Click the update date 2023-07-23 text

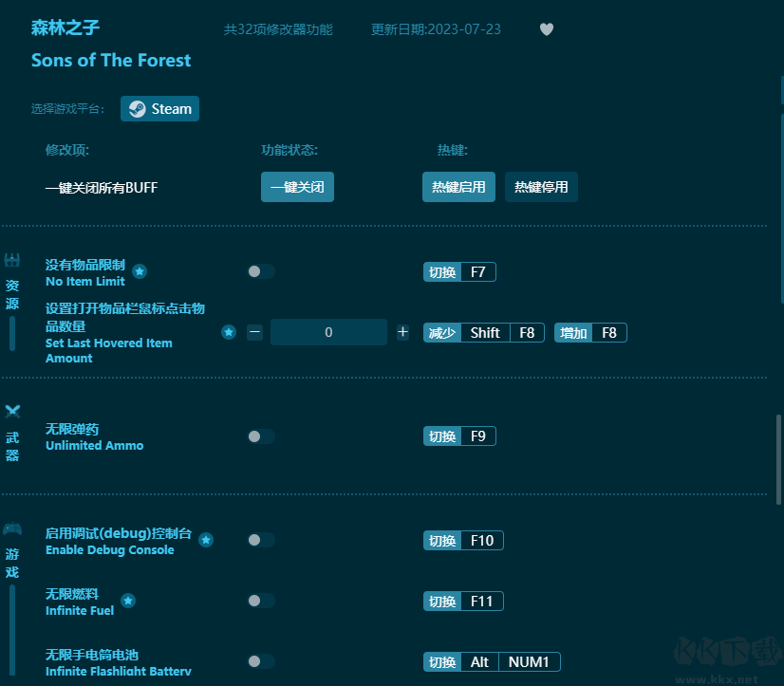point(436,29)
